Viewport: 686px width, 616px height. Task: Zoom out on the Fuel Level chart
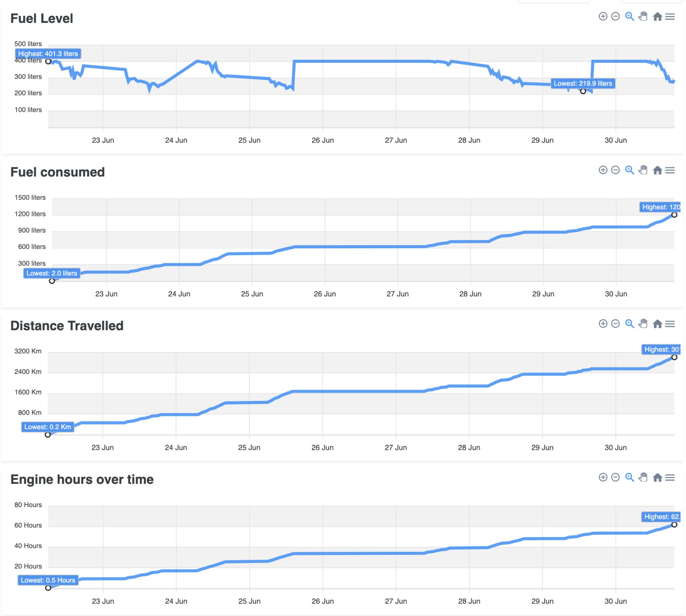coord(615,16)
